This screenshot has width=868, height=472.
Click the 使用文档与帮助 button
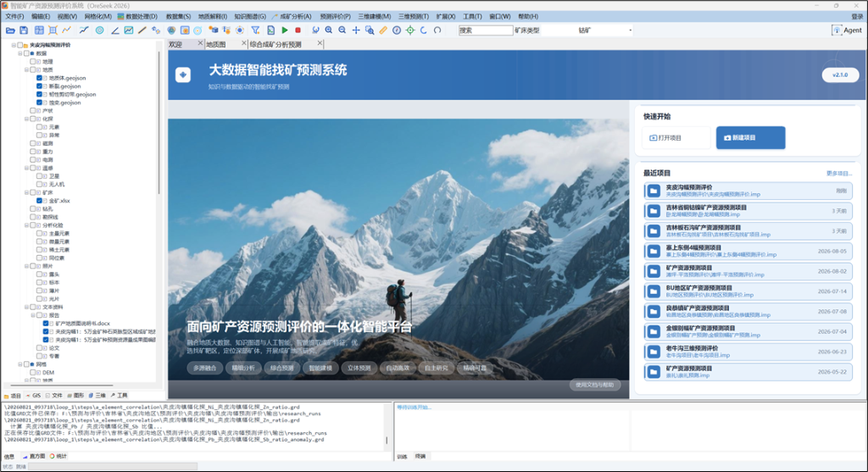pyautogui.click(x=595, y=385)
